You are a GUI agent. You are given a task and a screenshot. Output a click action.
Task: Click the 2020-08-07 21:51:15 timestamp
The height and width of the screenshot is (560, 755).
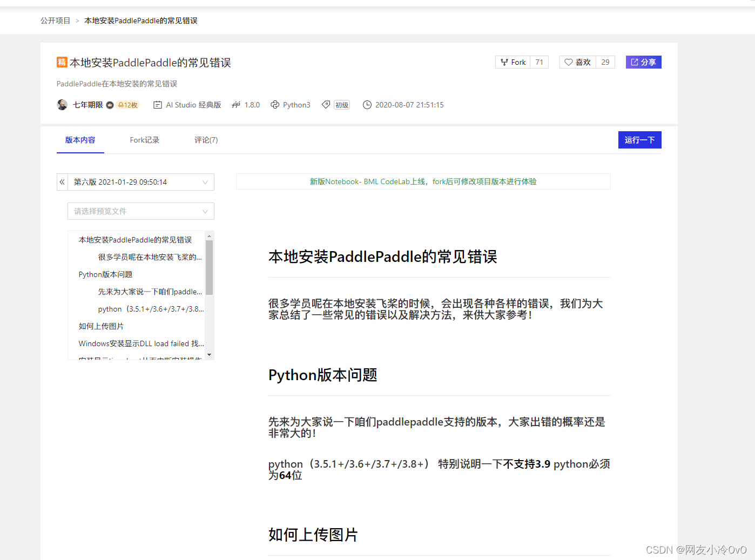409,105
